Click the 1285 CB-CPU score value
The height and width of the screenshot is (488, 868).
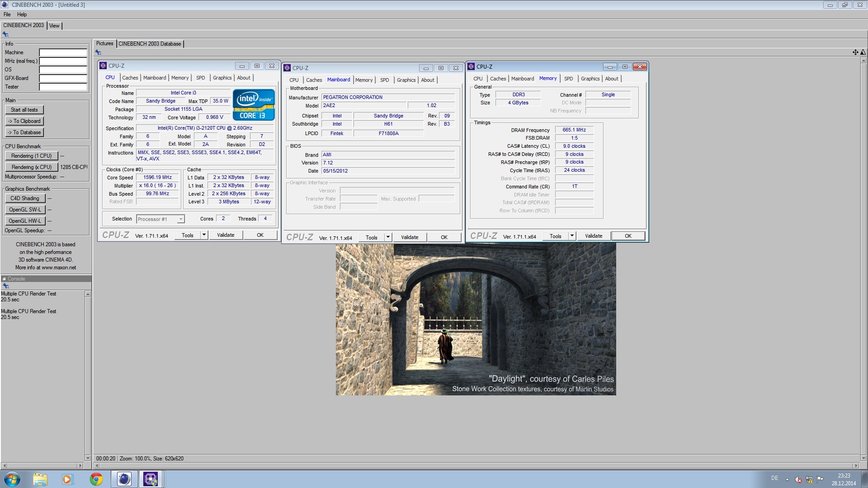pos(74,167)
